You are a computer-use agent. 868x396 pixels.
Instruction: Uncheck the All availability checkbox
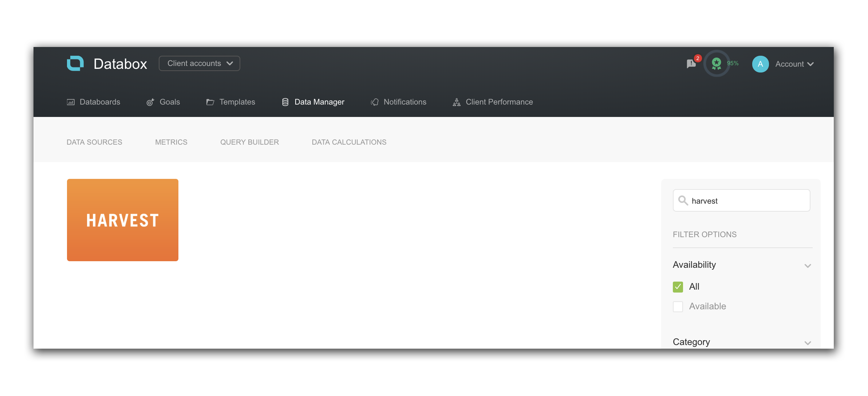tap(678, 287)
